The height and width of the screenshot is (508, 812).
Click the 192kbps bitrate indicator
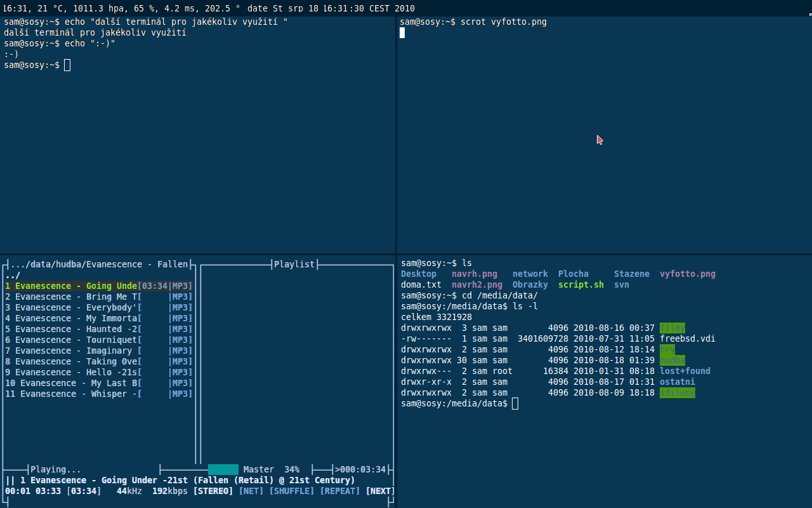click(x=170, y=491)
